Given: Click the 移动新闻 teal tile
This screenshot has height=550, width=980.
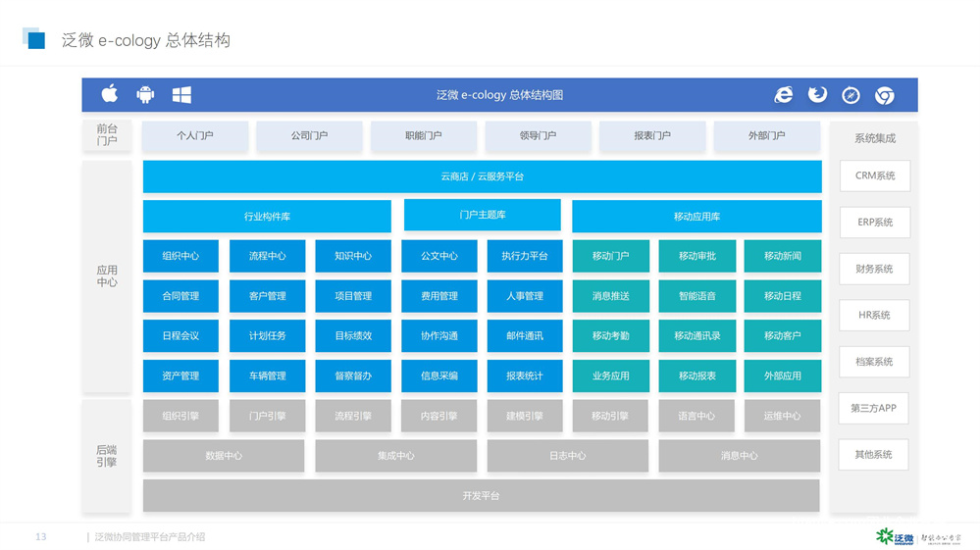Looking at the screenshot, I should coord(783,256).
